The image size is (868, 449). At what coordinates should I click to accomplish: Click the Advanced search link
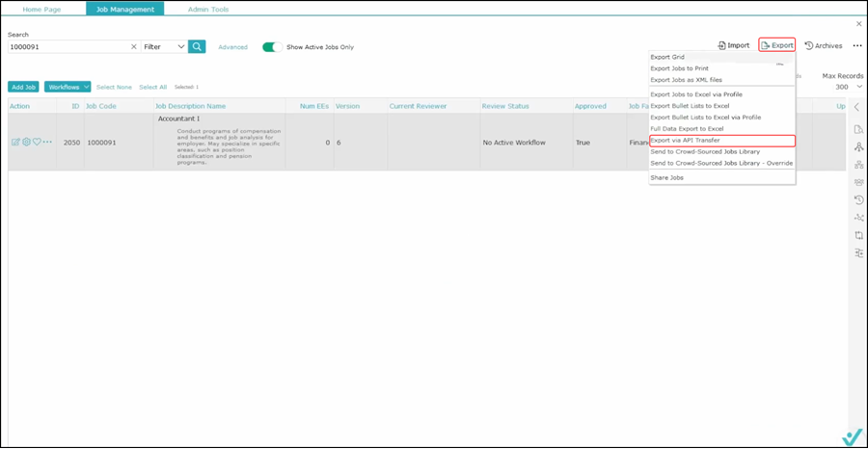click(x=232, y=46)
